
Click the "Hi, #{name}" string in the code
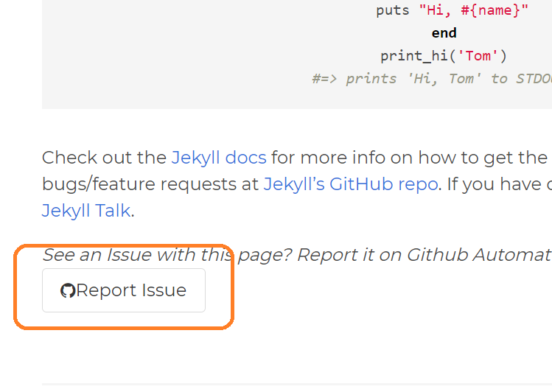pos(474,10)
